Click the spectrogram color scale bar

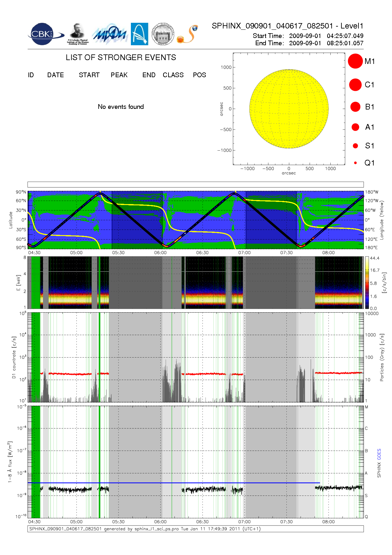click(x=367, y=283)
